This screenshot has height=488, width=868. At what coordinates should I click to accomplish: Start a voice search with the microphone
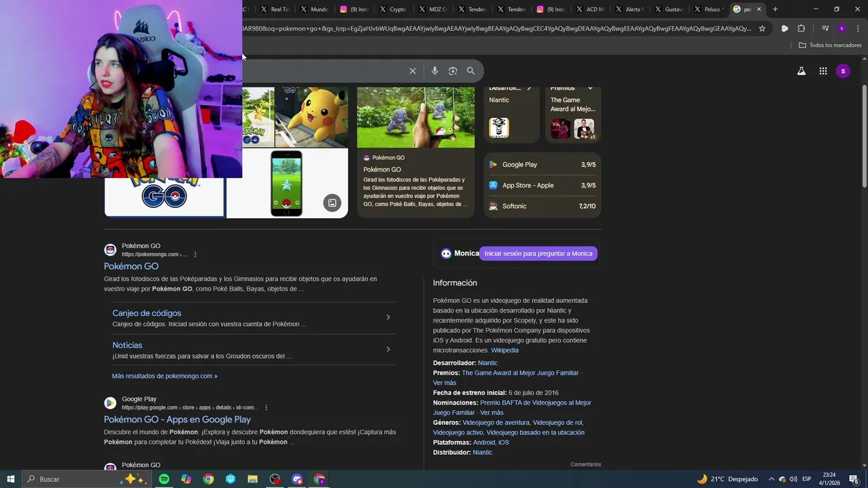coord(435,71)
